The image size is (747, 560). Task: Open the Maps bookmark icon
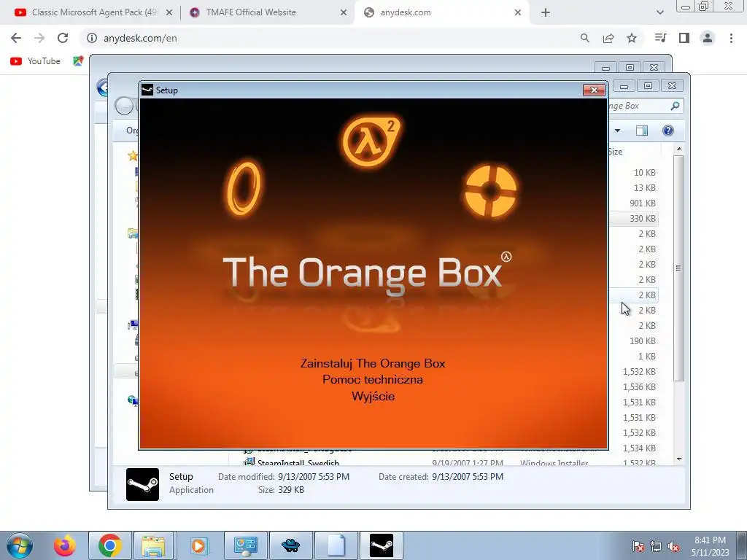[x=78, y=61]
